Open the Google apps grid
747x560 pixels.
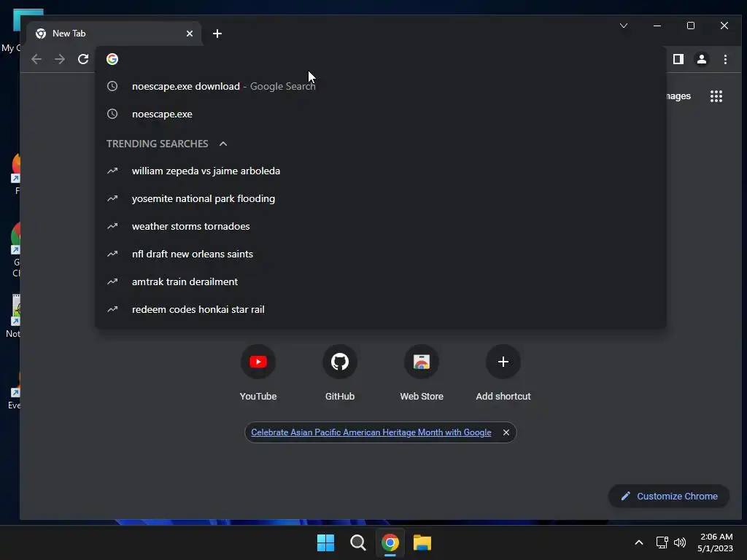tap(716, 96)
